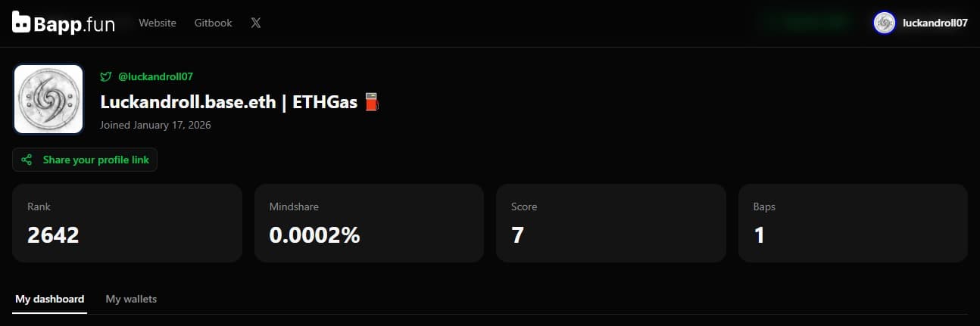Click the Mindshare 0.0002% stat card

[x=369, y=223]
